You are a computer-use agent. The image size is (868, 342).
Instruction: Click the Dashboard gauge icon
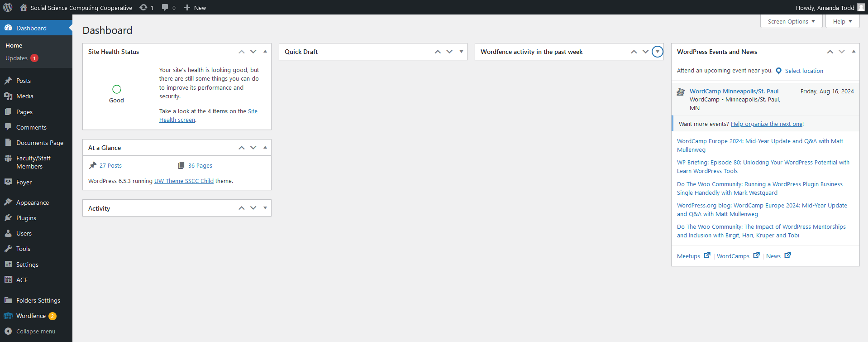pyautogui.click(x=8, y=28)
